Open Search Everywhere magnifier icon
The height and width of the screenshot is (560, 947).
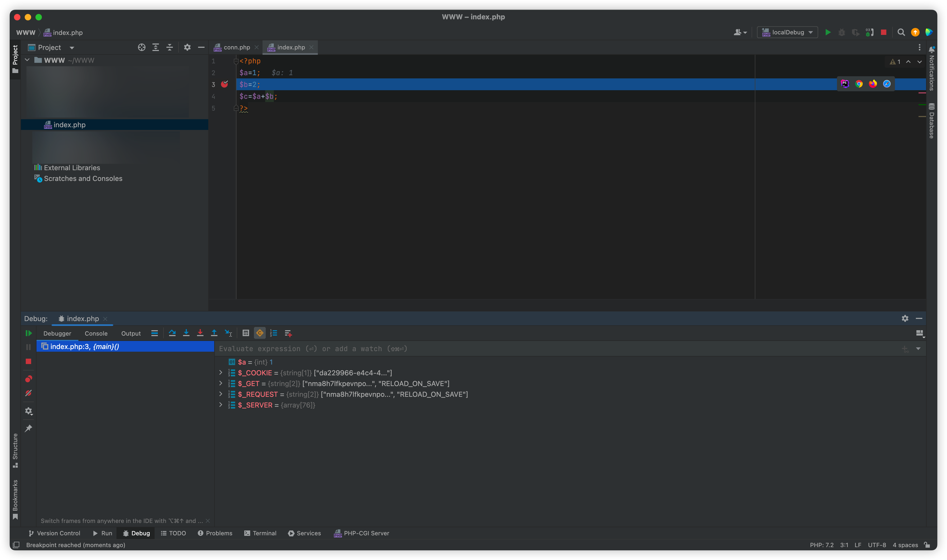pyautogui.click(x=901, y=32)
